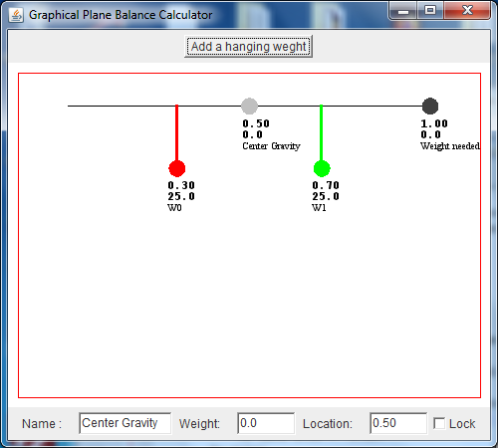498x448 pixels.
Task: Click the 0.50 value under gray marker
Action: pyautogui.click(x=256, y=123)
